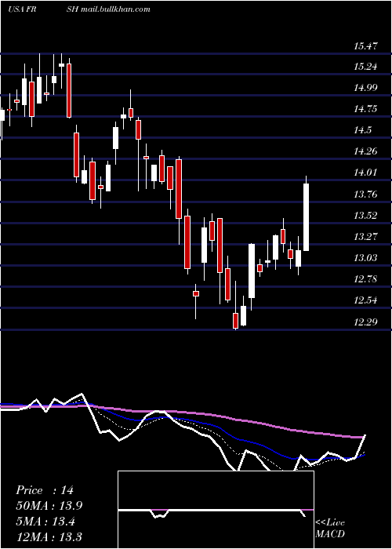Click the 14.26 price axis label
The height and width of the screenshot is (549, 392).
(x=365, y=151)
